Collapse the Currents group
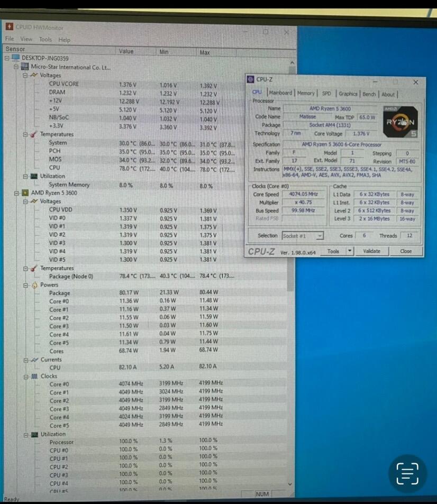The image size is (437, 504). (26, 360)
